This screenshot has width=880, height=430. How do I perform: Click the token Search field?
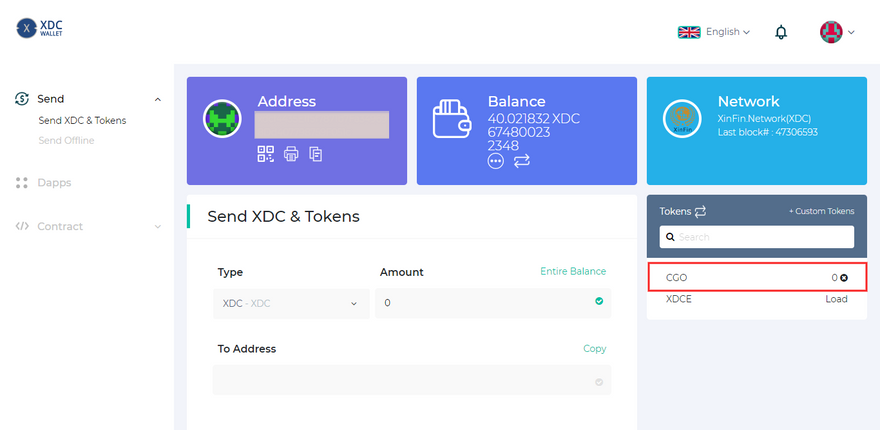(x=756, y=237)
